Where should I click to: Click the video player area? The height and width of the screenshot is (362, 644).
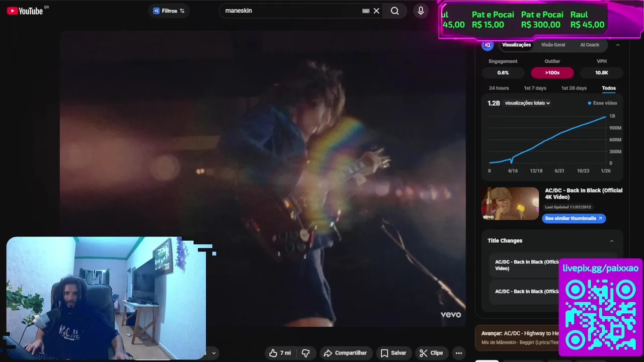[x=262, y=178]
